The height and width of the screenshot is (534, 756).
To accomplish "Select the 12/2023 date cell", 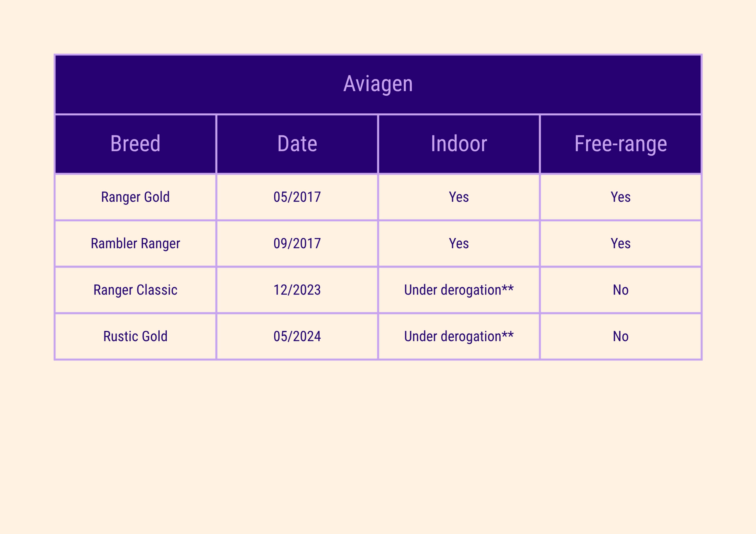I will click(x=297, y=290).
